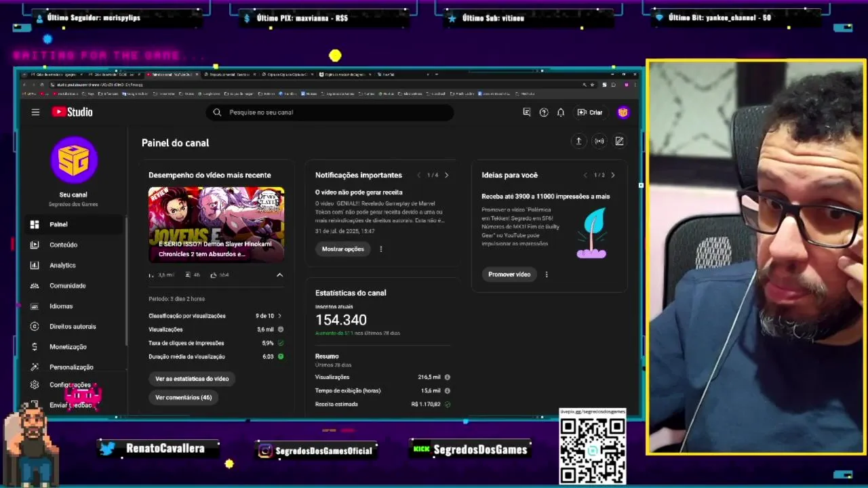
Task: Click Segredos dos Games channel name
Action: pyautogui.click(x=73, y=204)
